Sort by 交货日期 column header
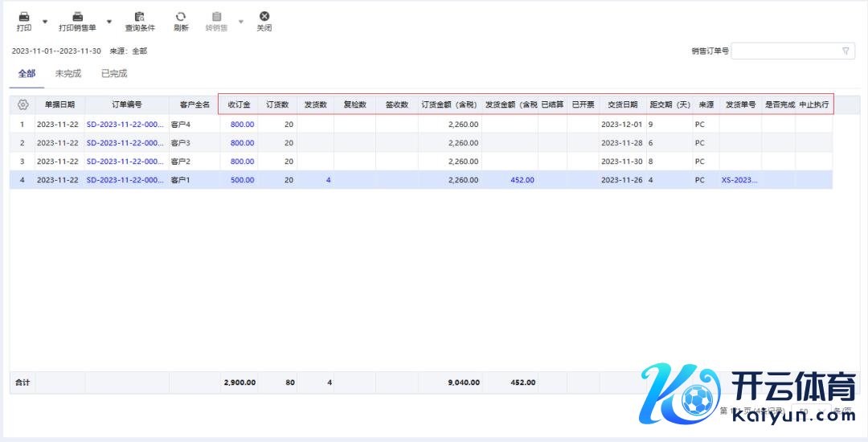This screenshot has width=868, height=442. (622, 104)
